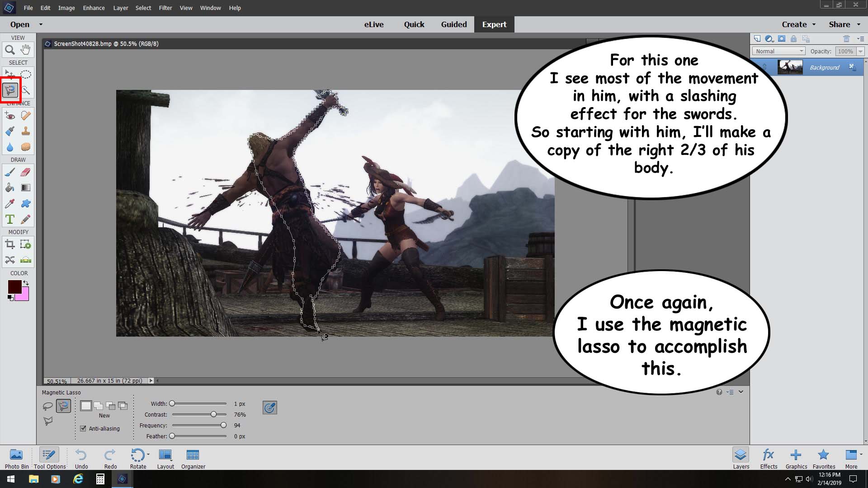Delete layer with trash icon
Screen dimensions: 868x488
(846, 39)
